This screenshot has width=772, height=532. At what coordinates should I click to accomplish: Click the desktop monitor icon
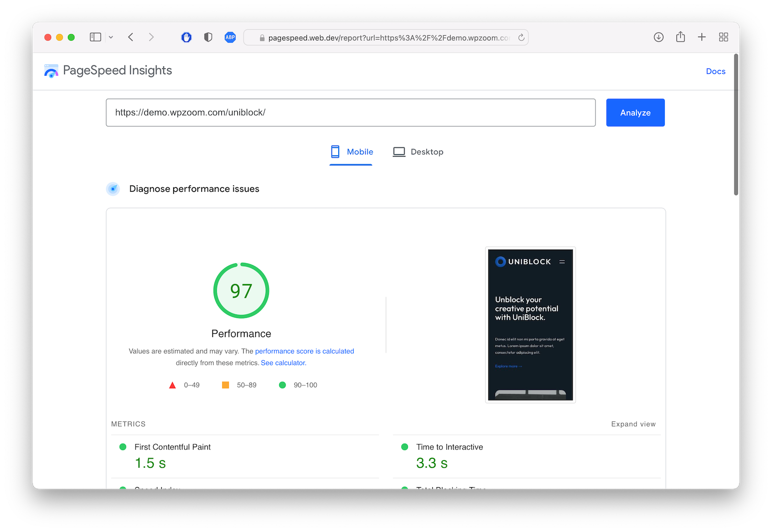point(399,152)
